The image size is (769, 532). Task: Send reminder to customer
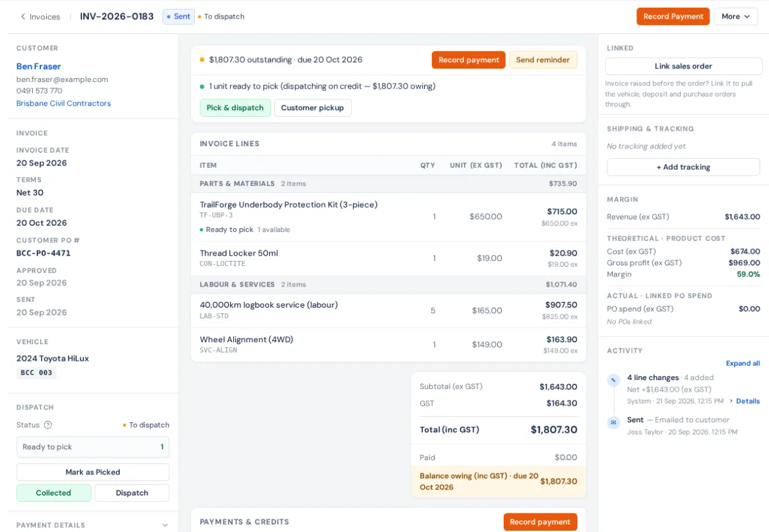pos(543,60)
